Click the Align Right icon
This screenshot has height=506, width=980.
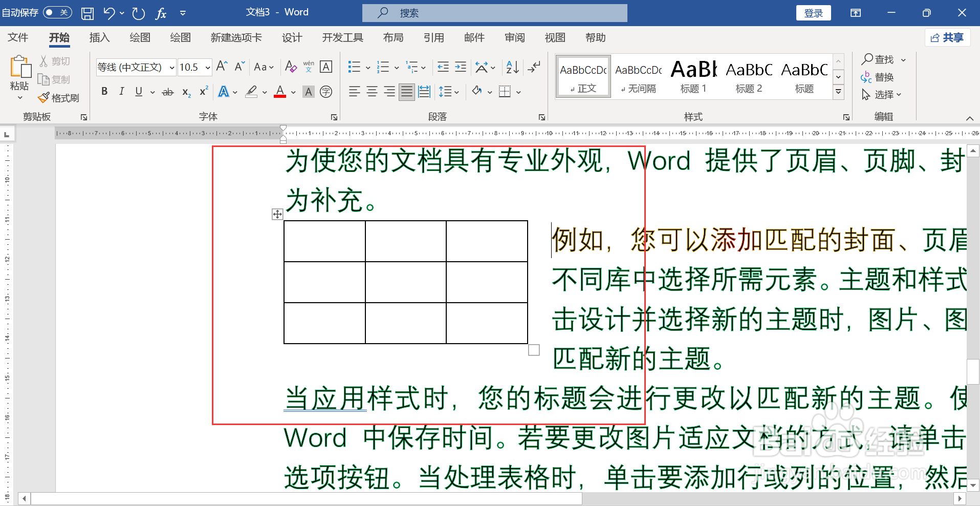389,92
